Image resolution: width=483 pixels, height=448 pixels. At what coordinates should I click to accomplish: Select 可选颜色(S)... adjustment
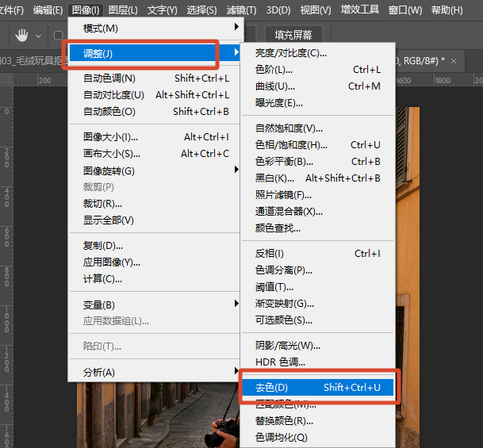(x=317, y=320)
